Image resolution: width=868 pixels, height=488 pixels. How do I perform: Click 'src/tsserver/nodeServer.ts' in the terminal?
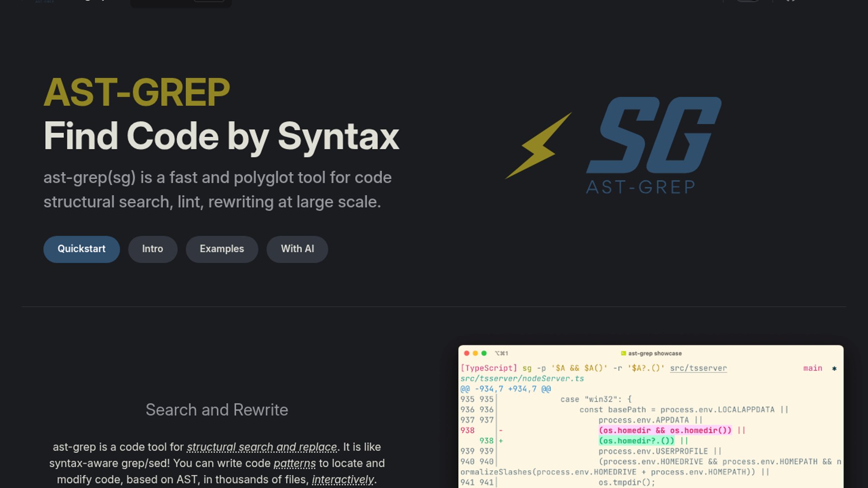(x=522, y=379)
